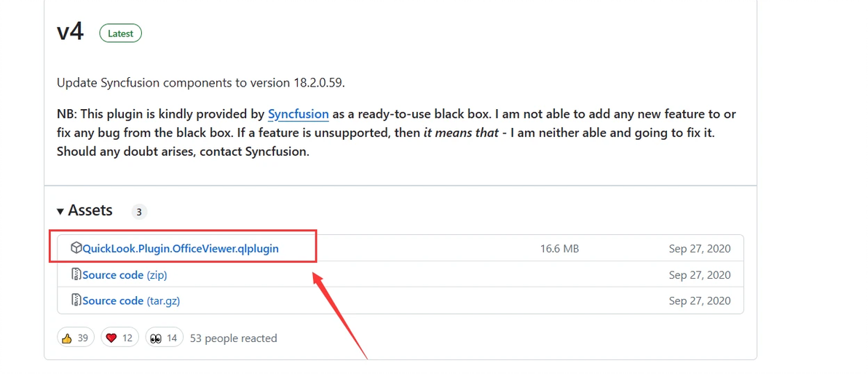
Task: Download the Source code (zip) link
Action: tap(125, 274)
